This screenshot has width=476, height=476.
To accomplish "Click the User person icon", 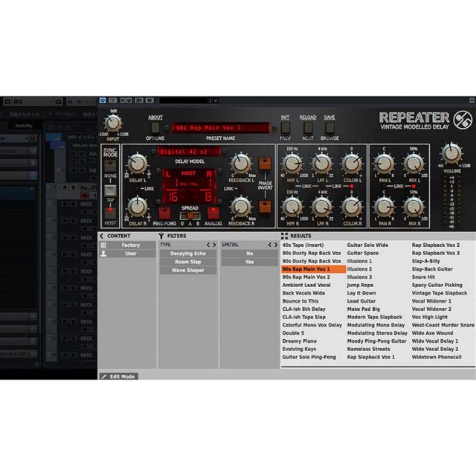I will click(x=103, y=254).
